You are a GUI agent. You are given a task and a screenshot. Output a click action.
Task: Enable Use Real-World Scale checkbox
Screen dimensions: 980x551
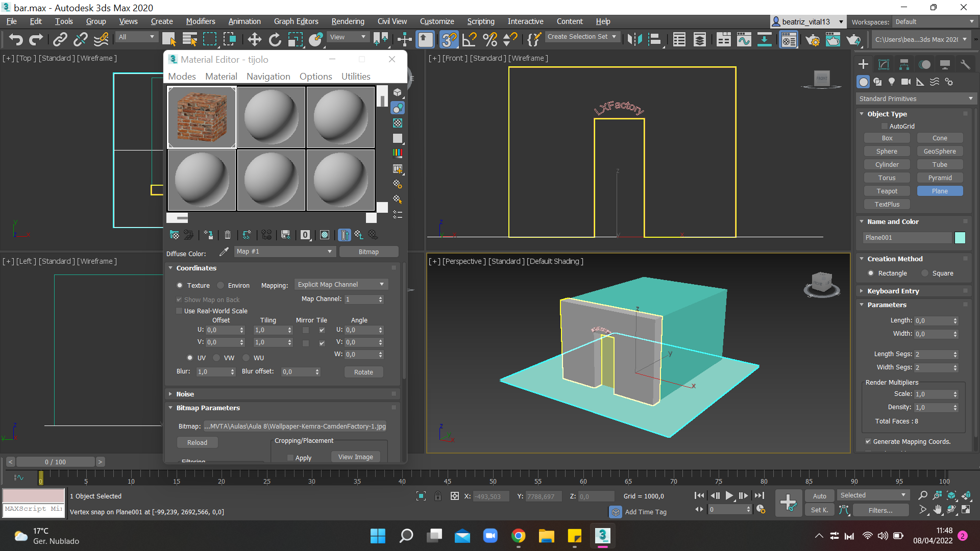tap(179, 311)
